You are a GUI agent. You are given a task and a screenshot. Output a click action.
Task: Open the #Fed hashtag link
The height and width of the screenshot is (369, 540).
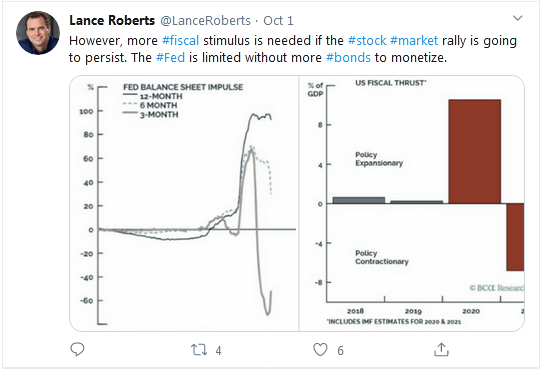tap(170, 58)
